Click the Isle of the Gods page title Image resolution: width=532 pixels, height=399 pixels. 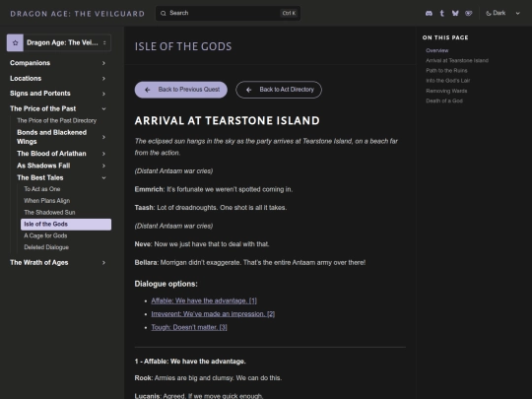183,46
